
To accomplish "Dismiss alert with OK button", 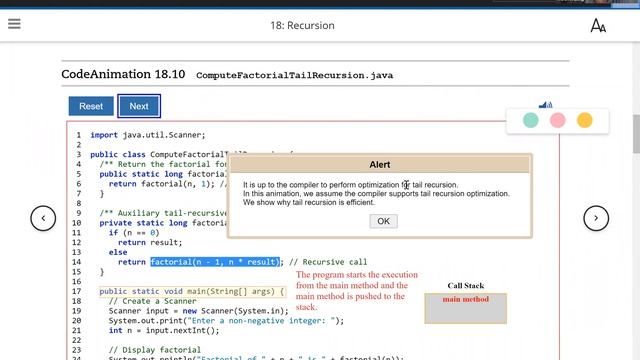I will point(383,221).
